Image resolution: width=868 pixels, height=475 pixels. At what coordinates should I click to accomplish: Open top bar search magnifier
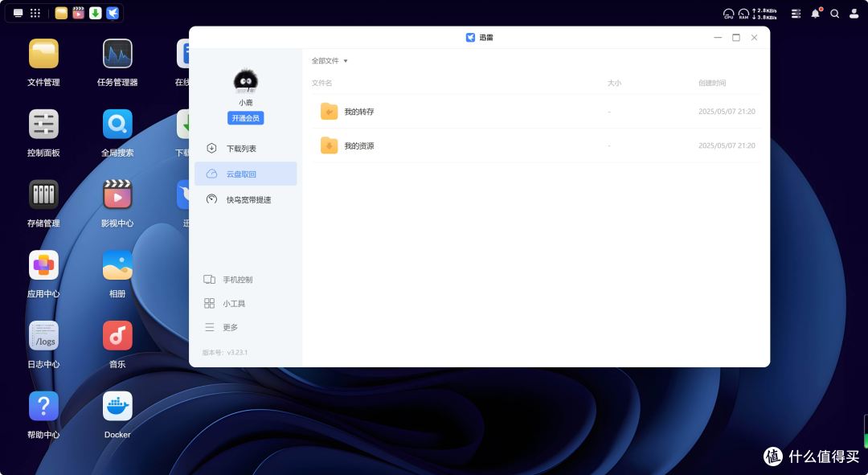coord(835,14)
